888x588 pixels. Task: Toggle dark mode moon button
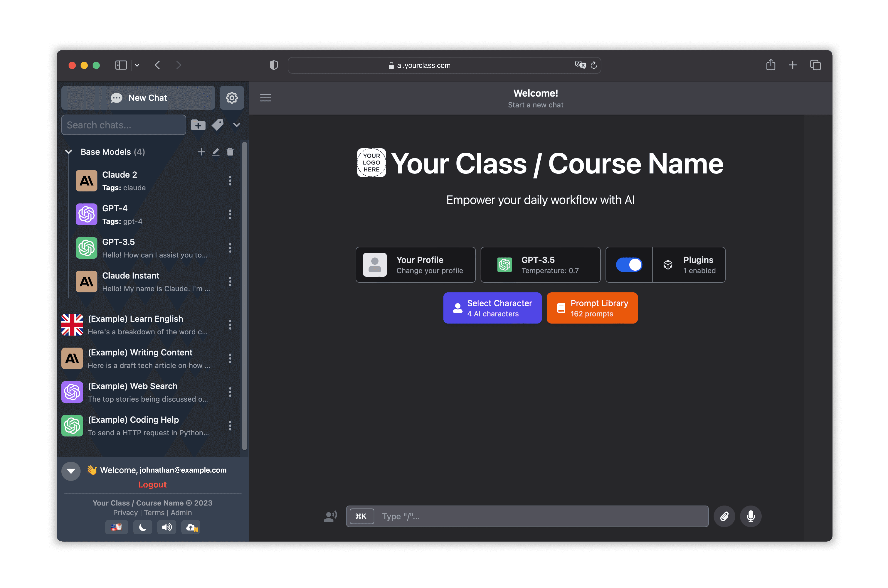pyautogui.click(x=142, y=527)
